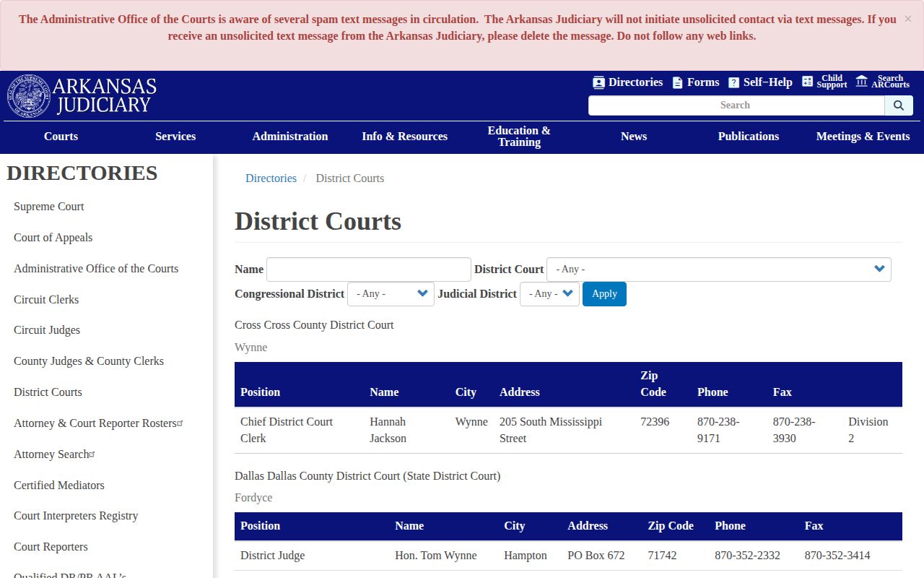Select District Courts in the sidebar

point(48,392)
